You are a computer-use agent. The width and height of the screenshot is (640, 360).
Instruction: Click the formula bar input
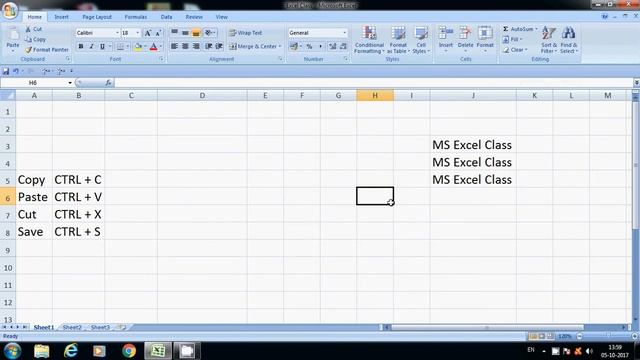pos(373,83)
